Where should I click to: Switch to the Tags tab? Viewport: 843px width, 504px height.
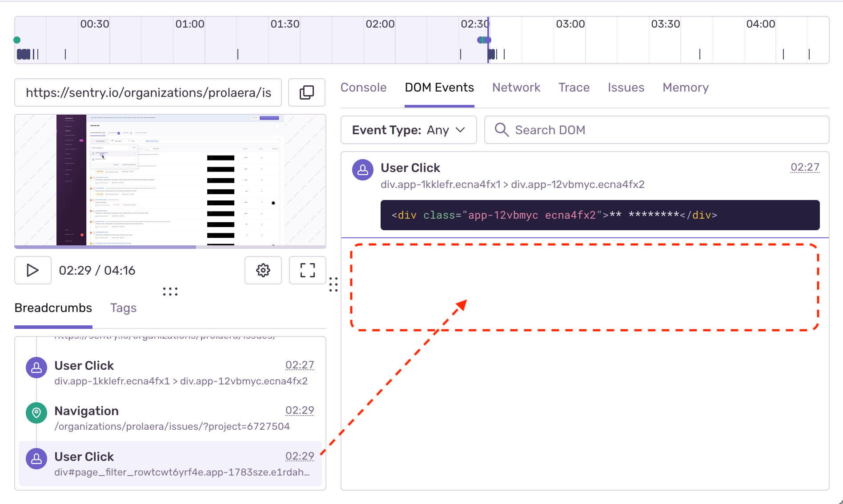(123, 308)
